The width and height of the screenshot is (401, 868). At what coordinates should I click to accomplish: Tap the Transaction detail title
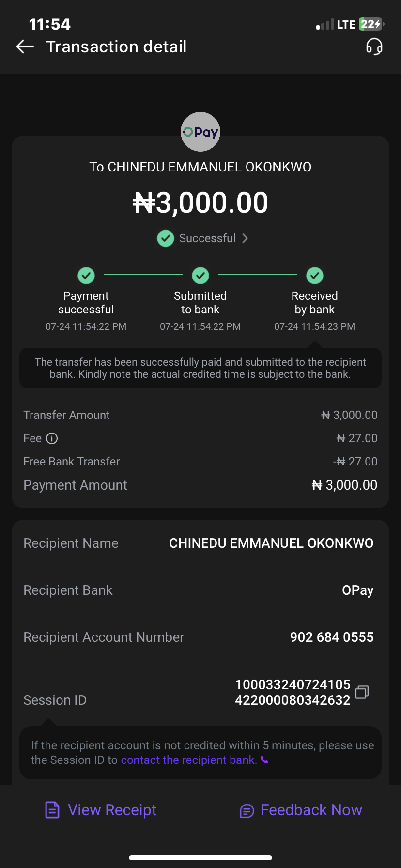116,47
